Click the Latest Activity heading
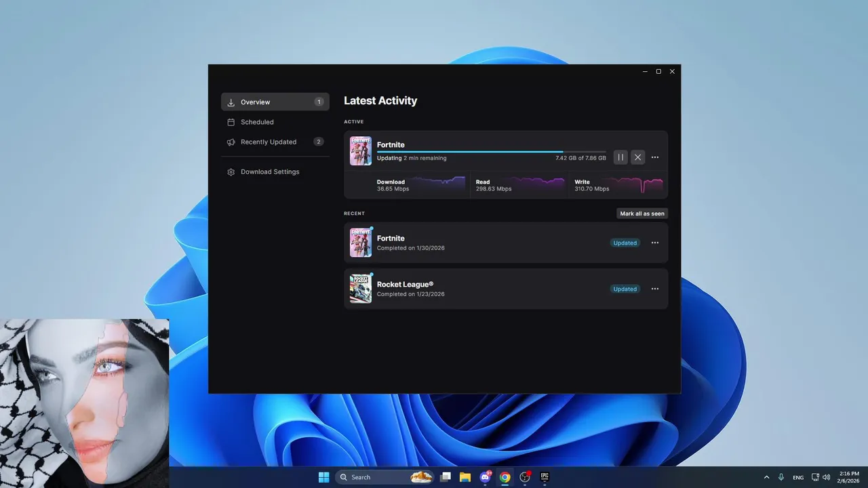This screenshot has height=488, width=868. (x=380, y=100)
